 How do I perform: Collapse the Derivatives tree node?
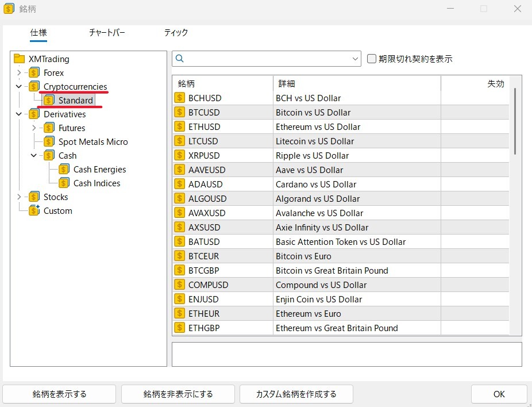(19, 114)
